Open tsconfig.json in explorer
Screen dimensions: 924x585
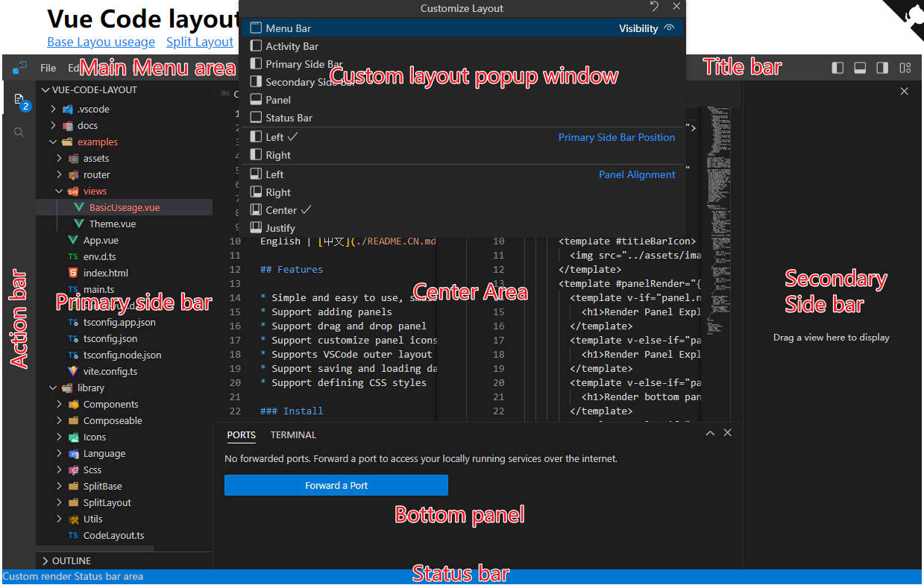point(125,338)
